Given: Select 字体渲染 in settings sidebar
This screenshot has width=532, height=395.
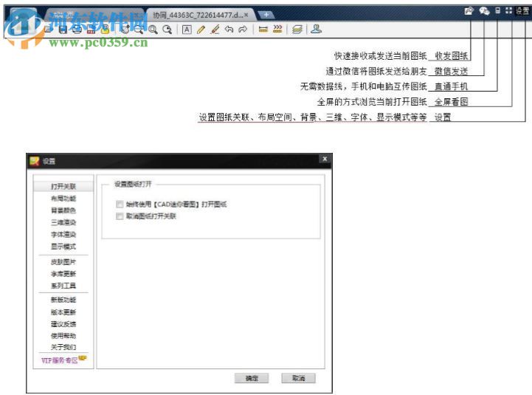Looking at the screenshot, I should point(63,234).
